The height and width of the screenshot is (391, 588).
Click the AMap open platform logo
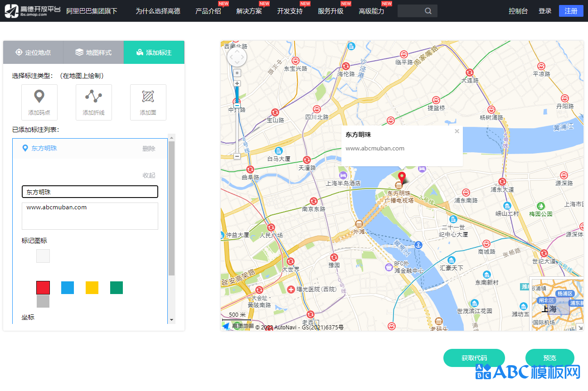point(32,11)
